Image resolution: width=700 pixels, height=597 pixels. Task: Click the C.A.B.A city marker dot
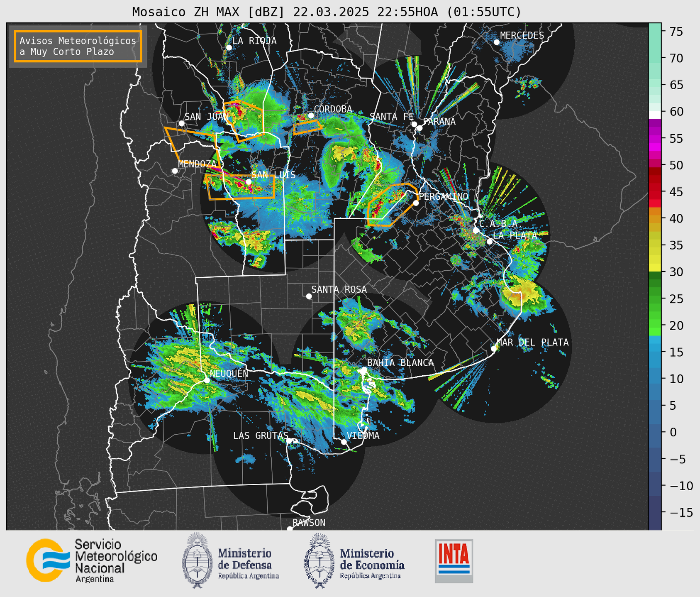pyautogui.click(x=476, y=230)
